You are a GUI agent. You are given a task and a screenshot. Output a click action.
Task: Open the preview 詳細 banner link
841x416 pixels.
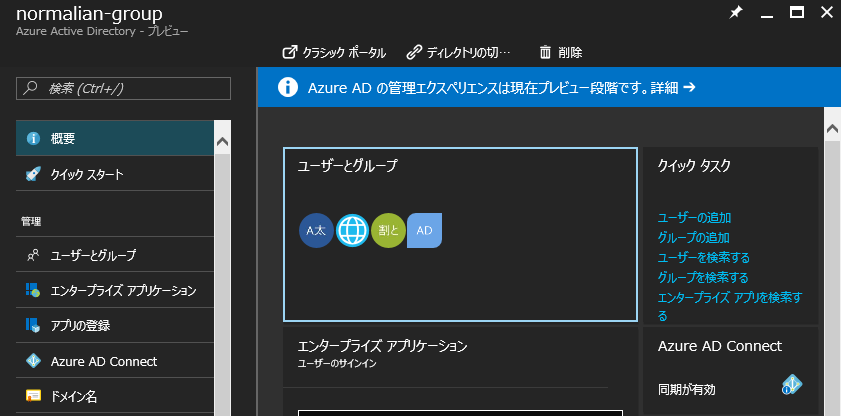pyautogui.click(x=673, y=87)
